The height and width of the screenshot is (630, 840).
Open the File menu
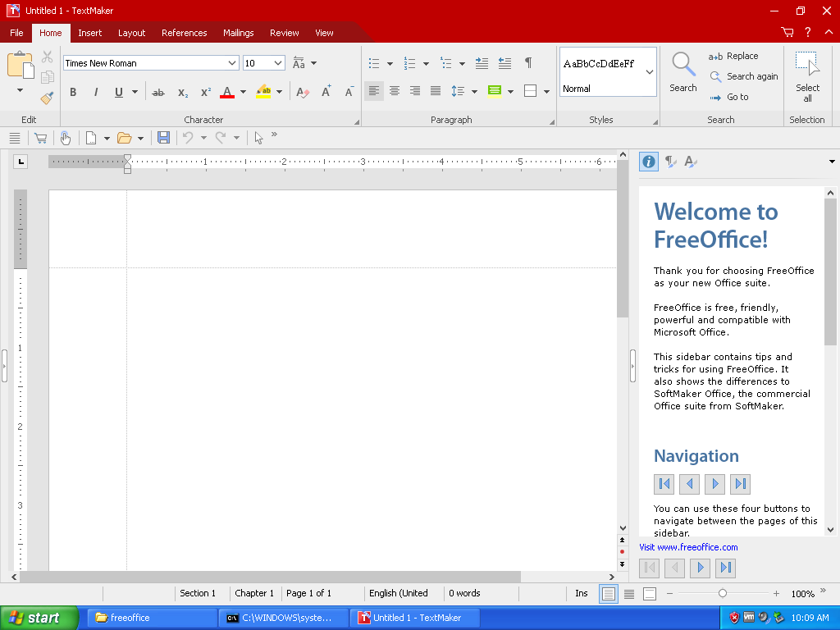tap(16, 33)
